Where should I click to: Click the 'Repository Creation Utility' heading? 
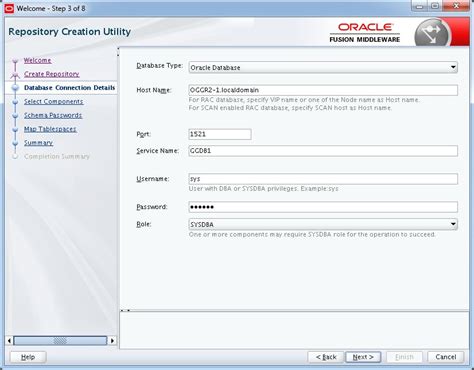pos(70,32)
